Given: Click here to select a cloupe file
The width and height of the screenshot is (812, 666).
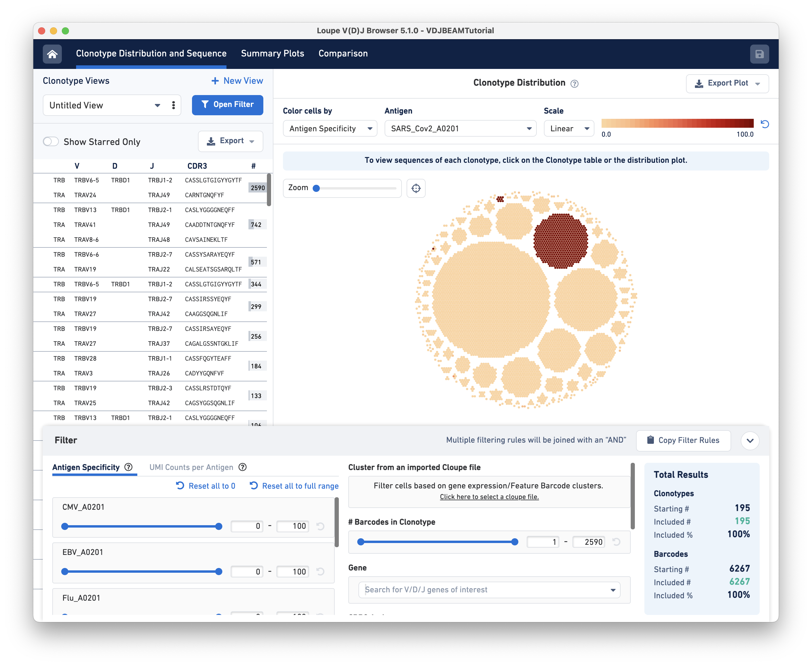Looking at the screenshot, I should pyautogui.click(x=489, y=497).
